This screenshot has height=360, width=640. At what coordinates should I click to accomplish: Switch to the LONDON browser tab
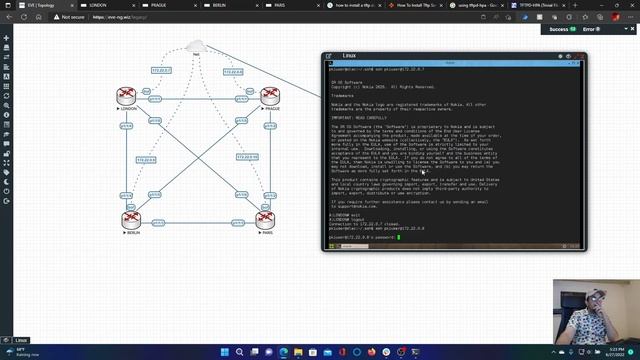[x=108, y=5]
